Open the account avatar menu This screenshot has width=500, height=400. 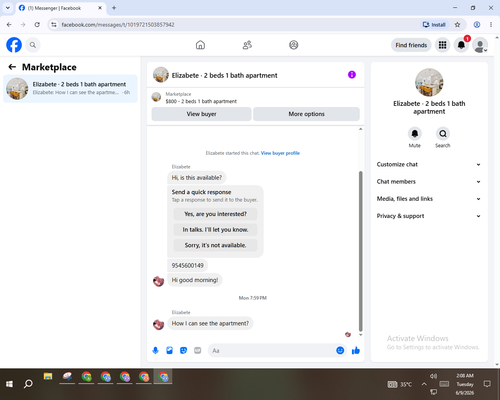pyautogui.click(x=480, y=45)
